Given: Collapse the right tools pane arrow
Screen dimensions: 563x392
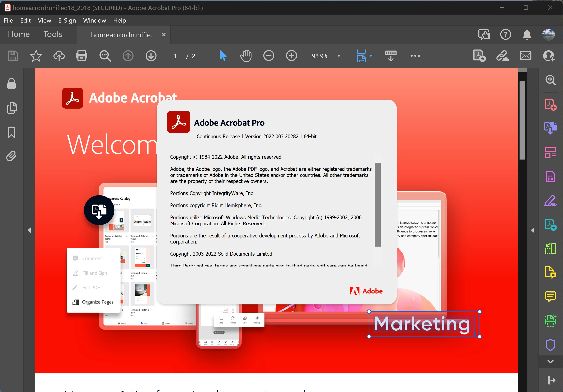Looking at the screenshot, I should (532, 230).
